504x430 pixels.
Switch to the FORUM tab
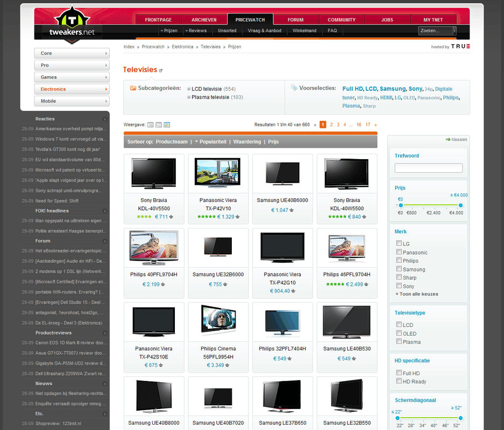click(296, 19)
